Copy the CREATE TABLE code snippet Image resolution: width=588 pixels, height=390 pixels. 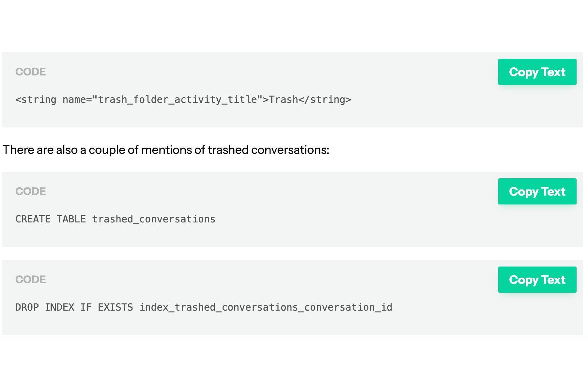click(537, 191)
